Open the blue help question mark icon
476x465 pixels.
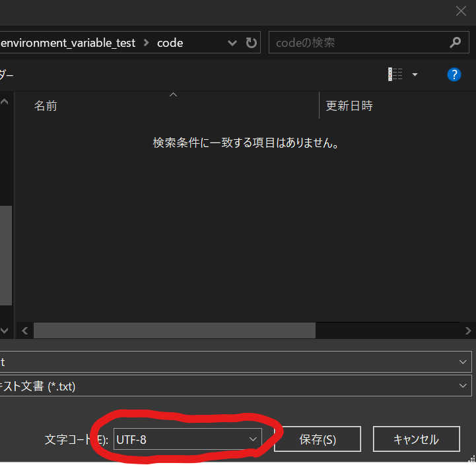point(454,75)
